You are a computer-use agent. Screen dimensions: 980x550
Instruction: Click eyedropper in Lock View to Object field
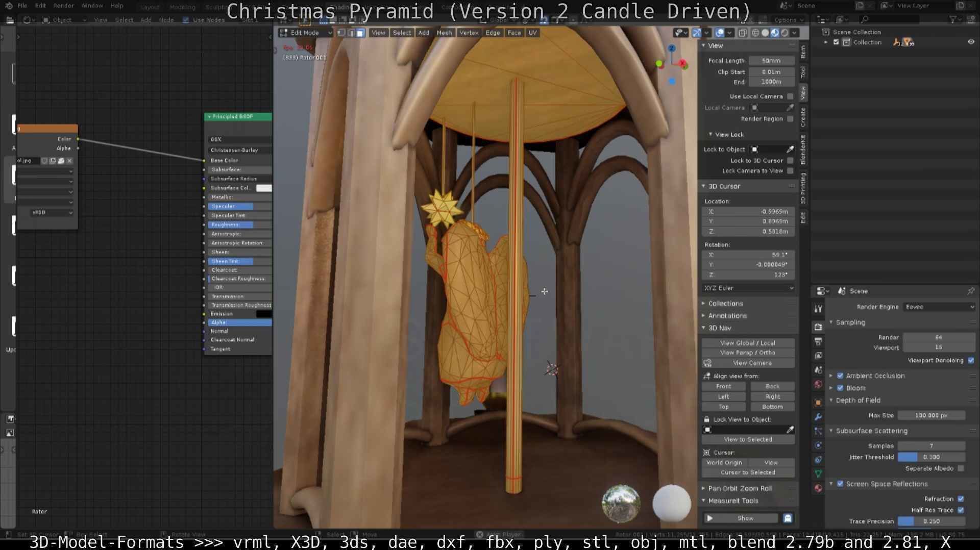(790, 430)
